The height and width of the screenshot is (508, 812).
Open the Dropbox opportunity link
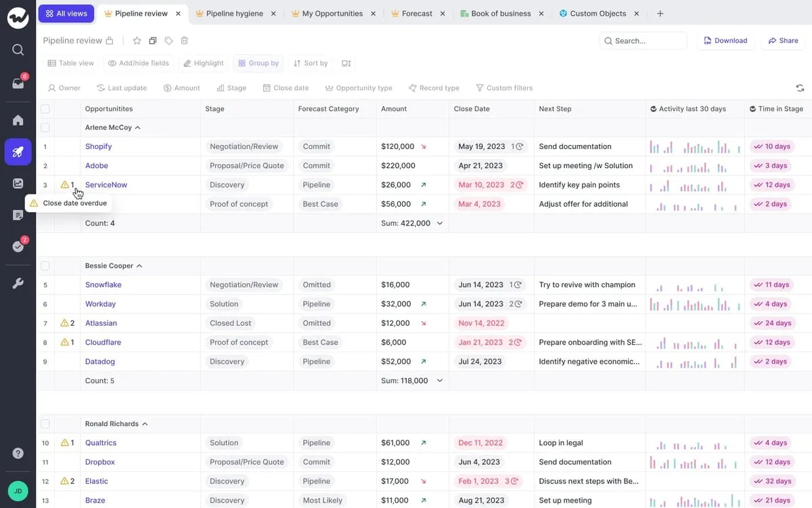pos(100,462)
